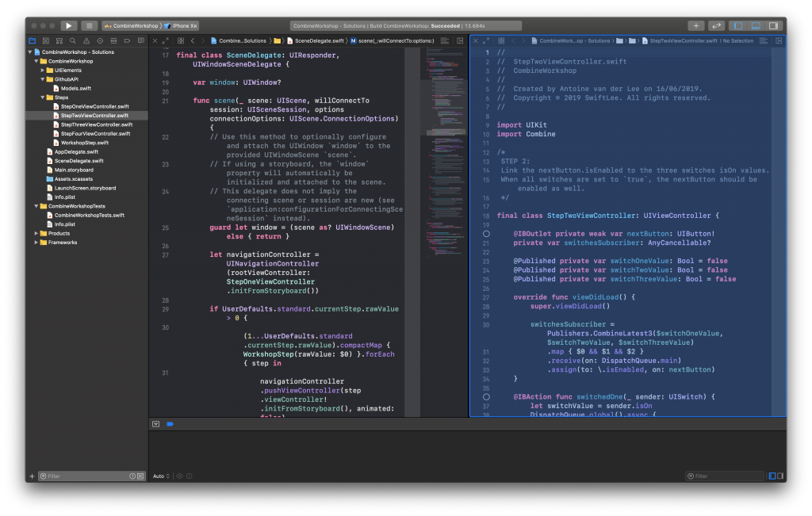Show the Issue navigator warning triangle

tap(86, 40)
